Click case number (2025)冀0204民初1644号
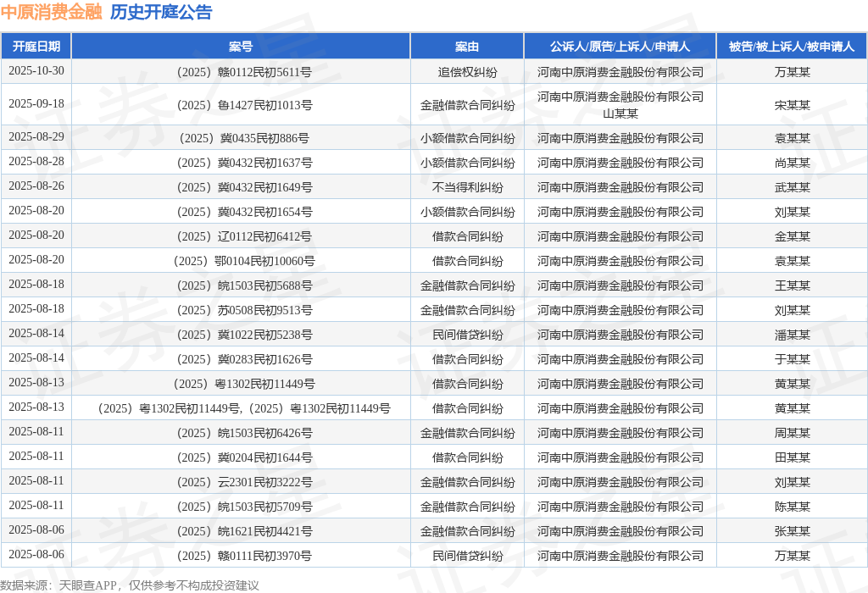 pyautogui.click(x=243, y=457)
